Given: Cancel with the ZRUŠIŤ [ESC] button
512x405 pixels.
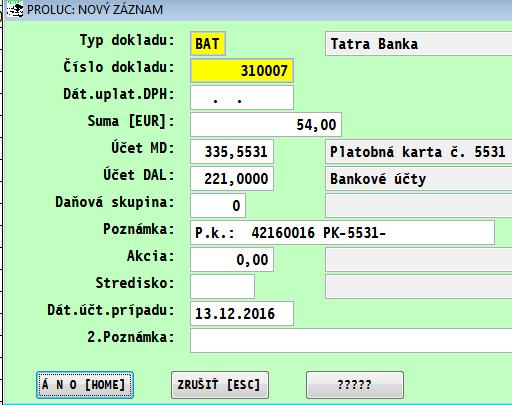Looking at the screenshot, I should (x=220, y=385).
